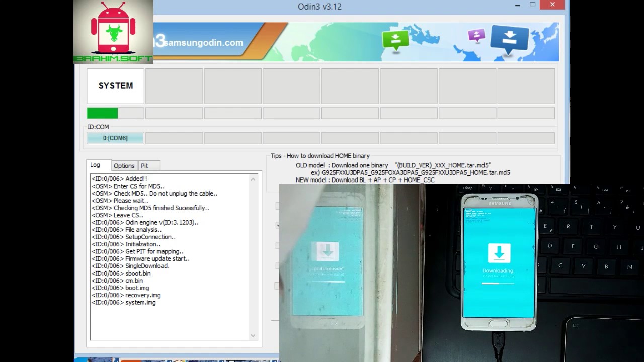Click the "recovery.img" log line

[x=126, y=295]
